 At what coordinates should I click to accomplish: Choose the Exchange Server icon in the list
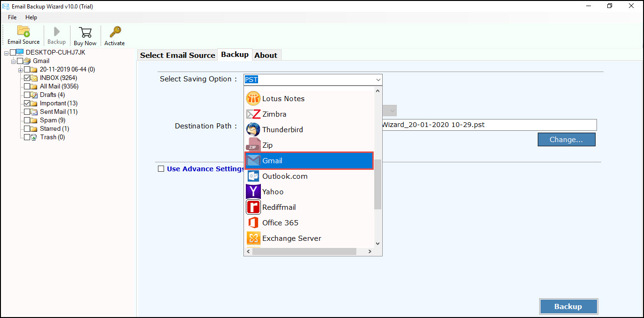click(x=253, y=238)
